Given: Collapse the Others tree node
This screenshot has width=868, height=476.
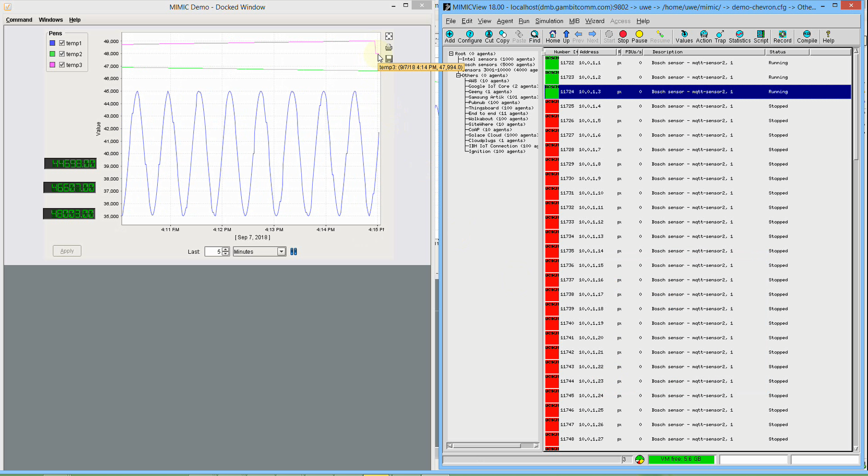Looking at the screenshot, I should coord(459,75).
